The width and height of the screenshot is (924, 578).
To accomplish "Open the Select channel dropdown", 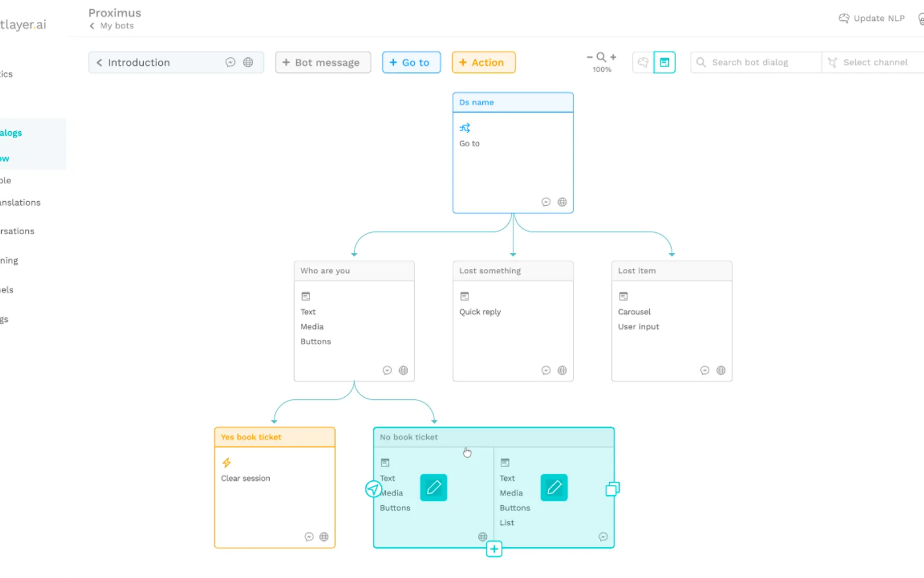I will coord(873,62).
